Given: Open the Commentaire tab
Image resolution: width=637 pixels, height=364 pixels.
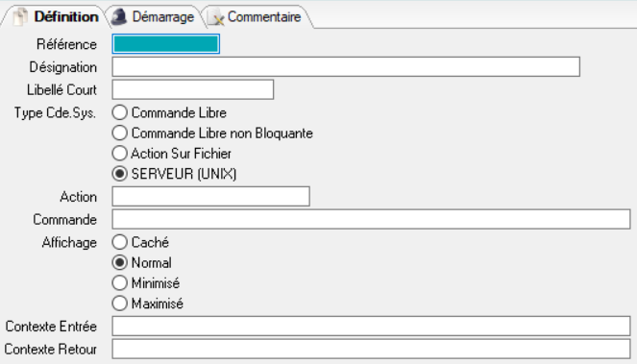Looking at the screenshot, I should pyautogui.click(x=257, y=17).
